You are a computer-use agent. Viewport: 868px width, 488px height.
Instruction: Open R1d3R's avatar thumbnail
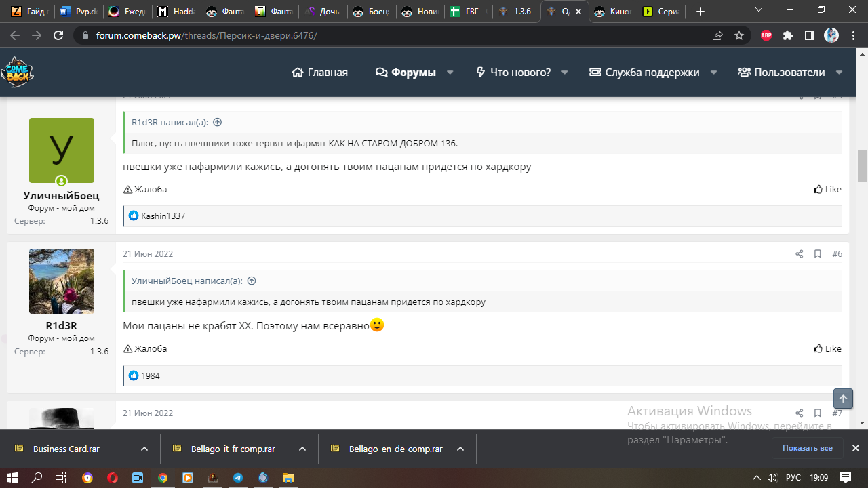[x=62, y=281]
